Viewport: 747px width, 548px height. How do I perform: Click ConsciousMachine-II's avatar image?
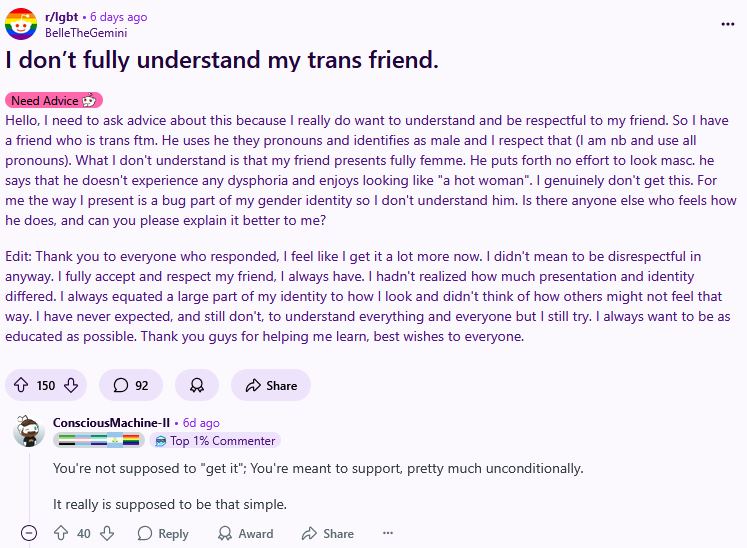click(x=29, y=431)
